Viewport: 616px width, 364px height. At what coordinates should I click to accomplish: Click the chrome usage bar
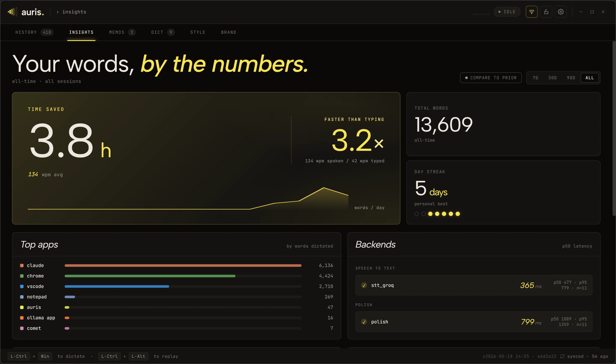coord(150,276)
